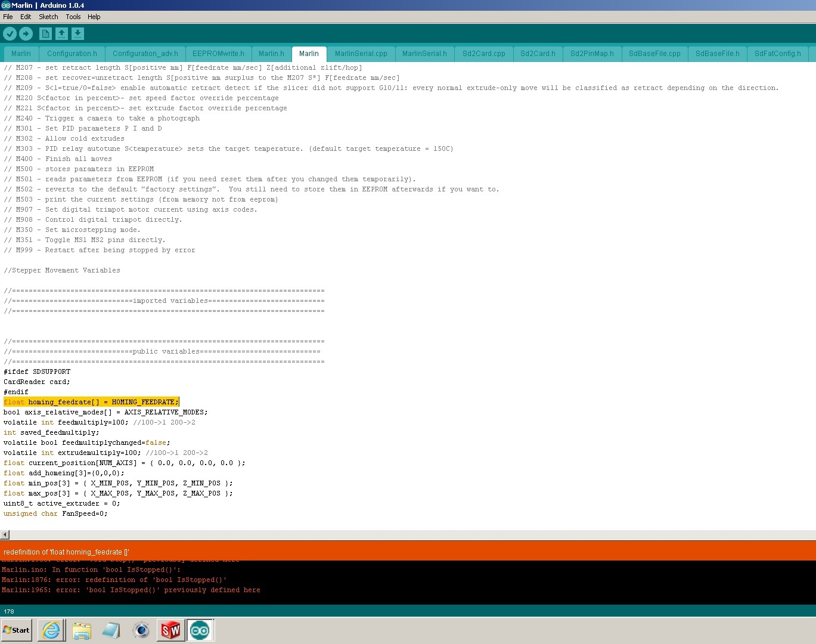Switch to the Configuration_adv.h tab
The width and height of the screenshot is (816, 644).
click(x=145, y=54)
